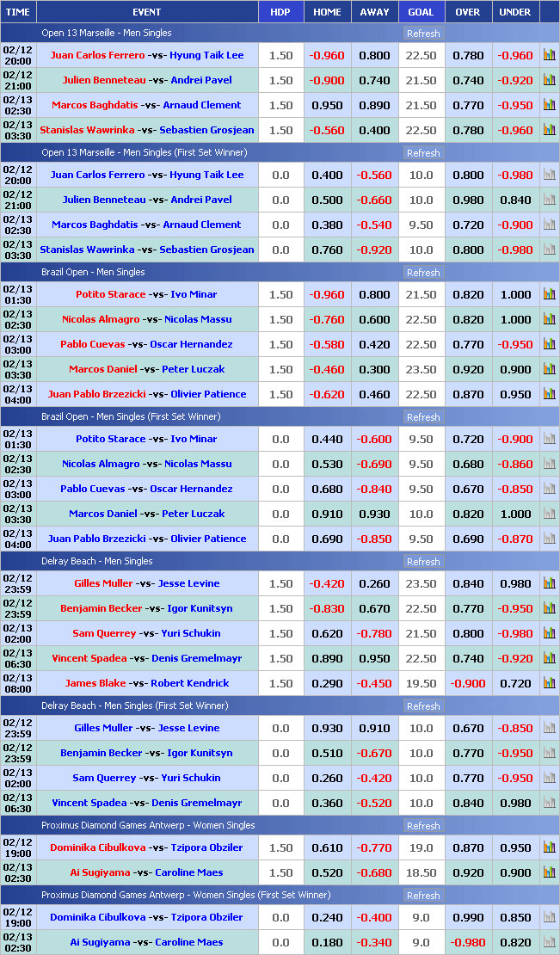Refresh the Brazil Open - Men Singles section

[x=422, y=273]
